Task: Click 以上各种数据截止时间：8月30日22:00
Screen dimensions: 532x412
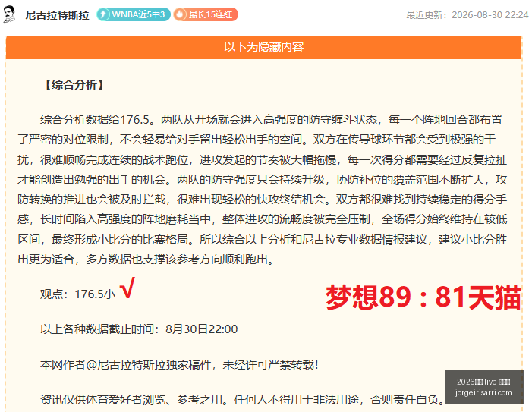Action: point(139,329)
